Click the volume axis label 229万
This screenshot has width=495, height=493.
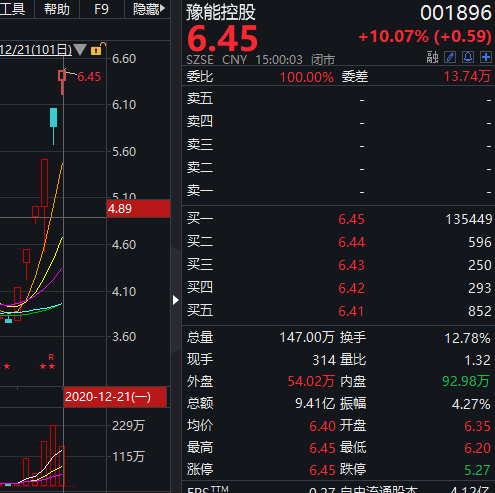click(x=128, y=426)
